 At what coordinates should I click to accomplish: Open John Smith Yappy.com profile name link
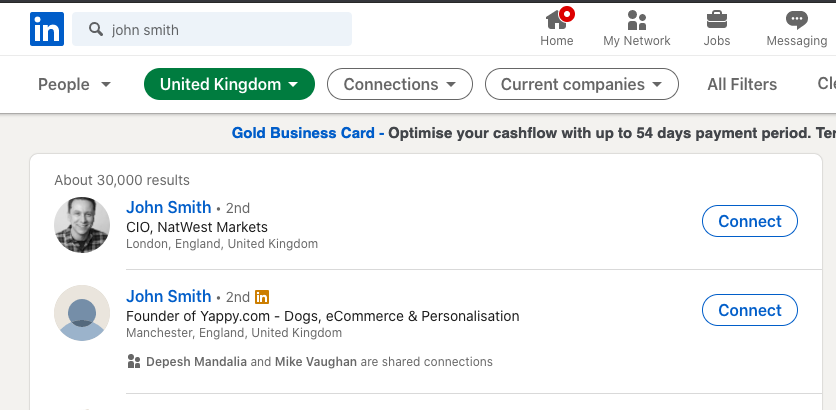pyautogui.click(x=168, y=297)
